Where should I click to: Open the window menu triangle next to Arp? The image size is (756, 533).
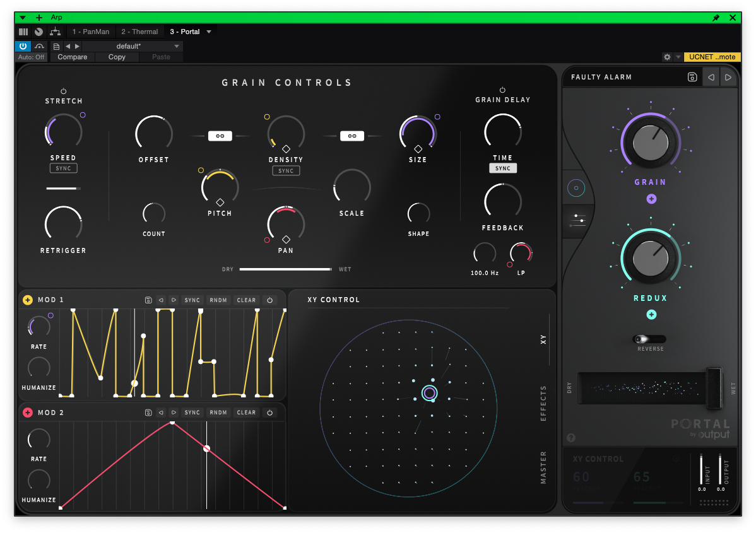(x=23, y=18)
